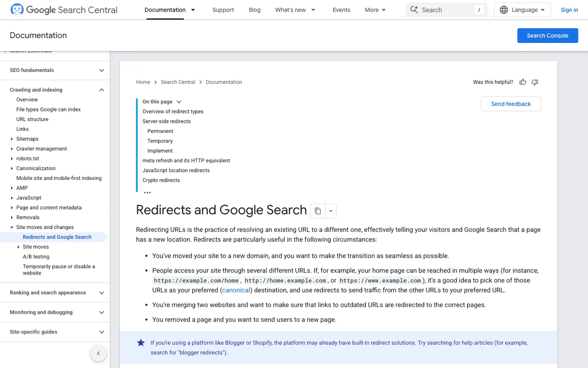Open Mobile site and mobile-first indexing page
588x368 pixels.
(x=59, y=178)
